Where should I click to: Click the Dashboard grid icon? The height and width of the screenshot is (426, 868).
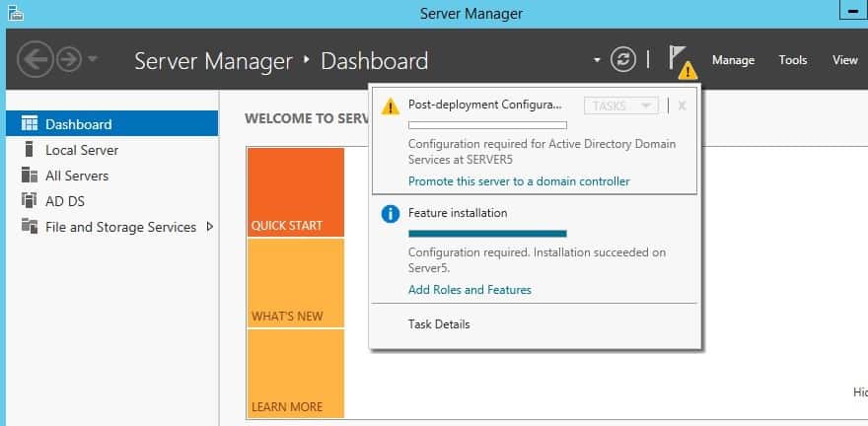30,123
